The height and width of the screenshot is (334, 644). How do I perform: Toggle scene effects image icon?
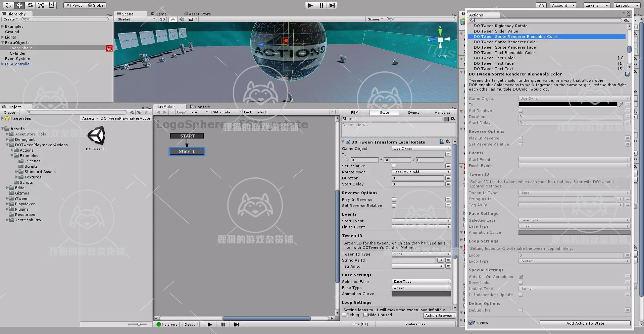pos(191,19)
